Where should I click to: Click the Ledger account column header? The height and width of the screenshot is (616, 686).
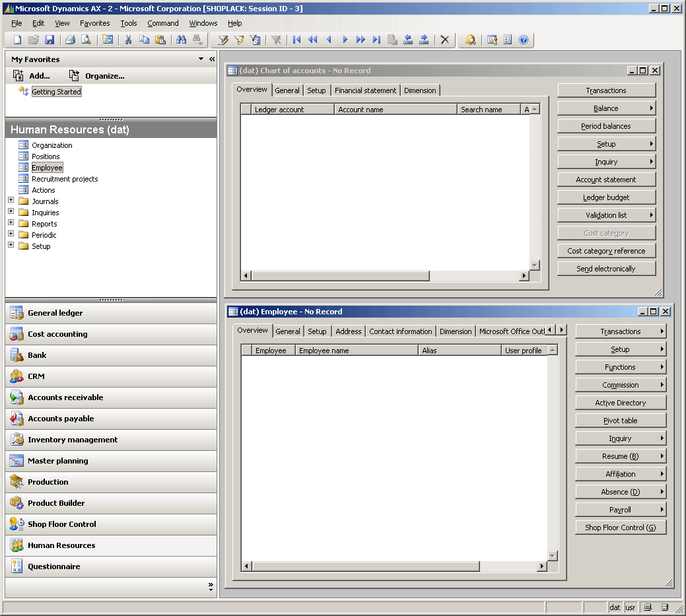pyautogui.click(x=292, y=110)
